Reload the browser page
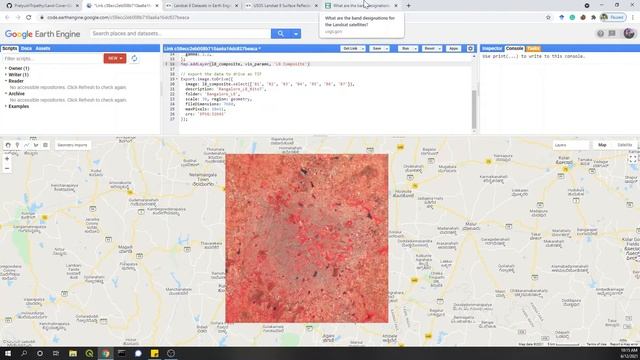Viewport: 640px width, 360px height. pyautogui.click(x=29, y=18)
